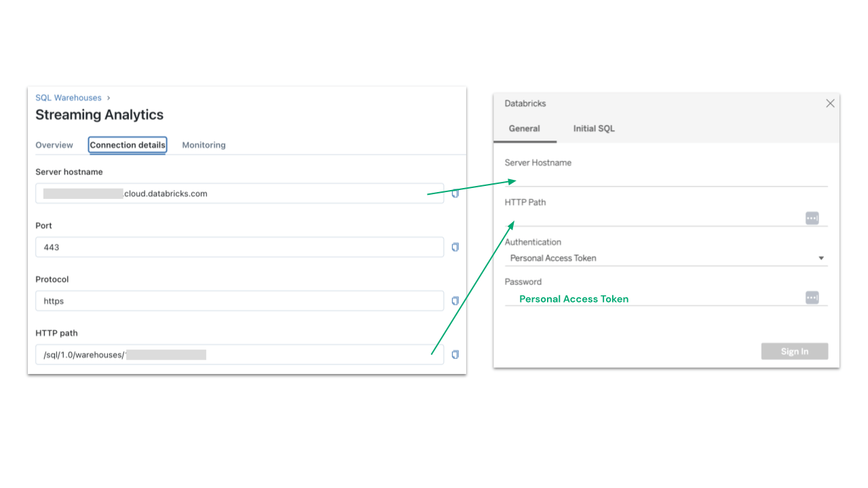This screenshot has height=488, width=868.
Task: Go back to SQL Warehouses breadcrumb
Action: click(x=69, y=98)
